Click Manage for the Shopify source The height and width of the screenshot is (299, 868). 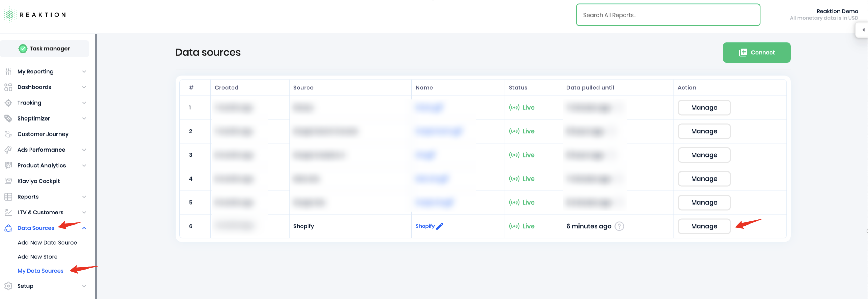point(704,226)
